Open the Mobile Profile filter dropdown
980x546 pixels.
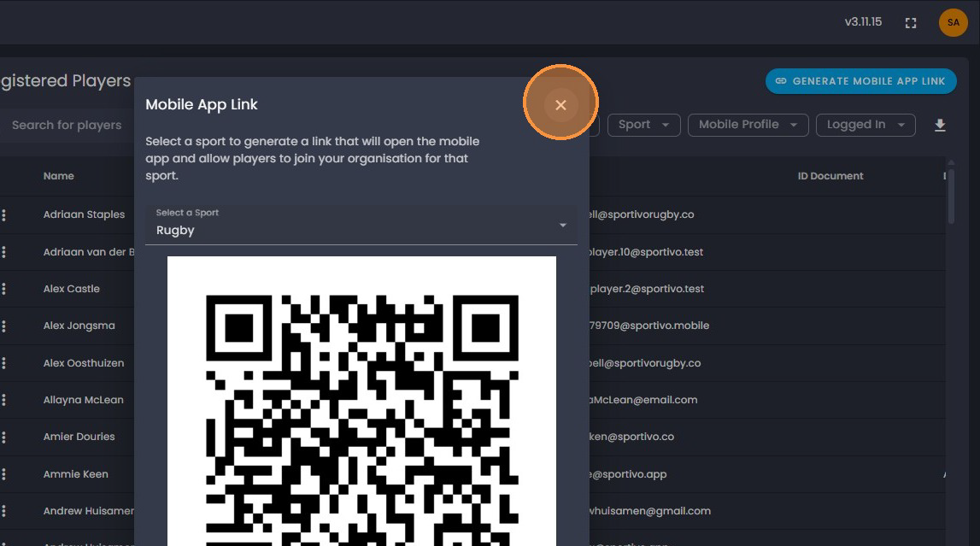pyautogui.click(x=748, y=125)
